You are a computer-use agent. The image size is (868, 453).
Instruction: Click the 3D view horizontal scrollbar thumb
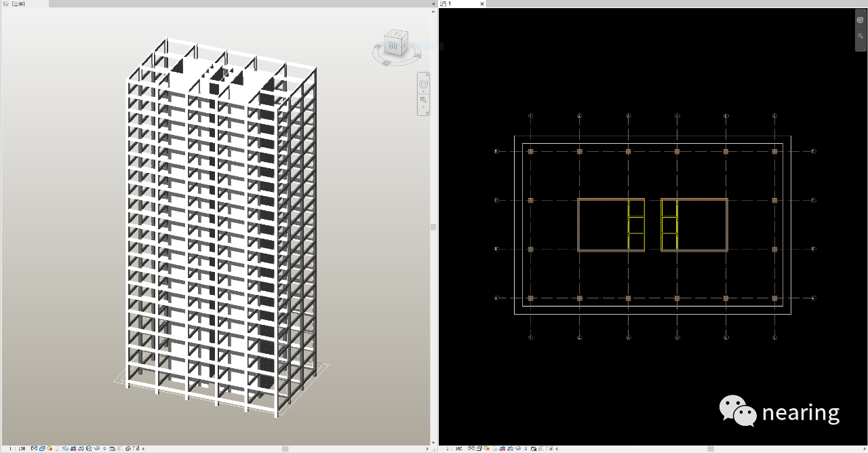pos(285,448)
